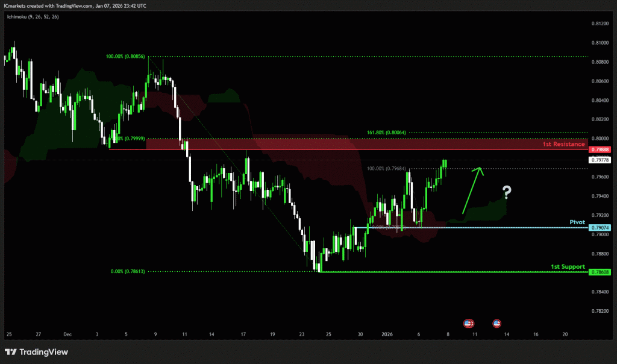The height and width of the screenshot is (364, 617).
Task: Select the 100.00% (0.80856) Fibonacci label
Action: (x=126, y=57)
